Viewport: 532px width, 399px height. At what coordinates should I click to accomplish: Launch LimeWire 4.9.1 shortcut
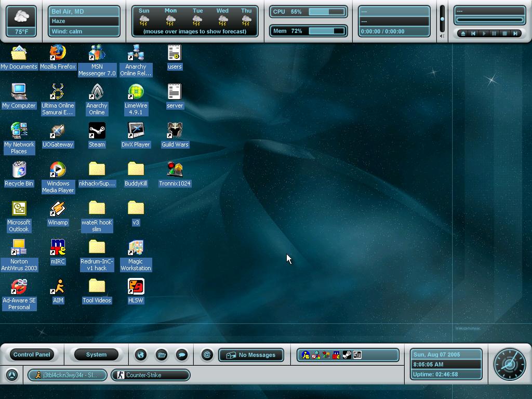pyautogui.click(x=136, y=92)
